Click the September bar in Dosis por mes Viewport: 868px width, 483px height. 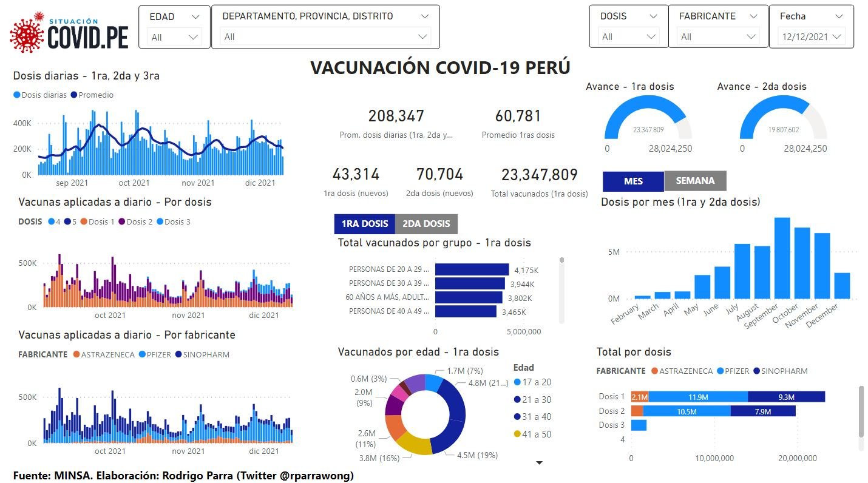pyautogui.click(x=782, y=258)
